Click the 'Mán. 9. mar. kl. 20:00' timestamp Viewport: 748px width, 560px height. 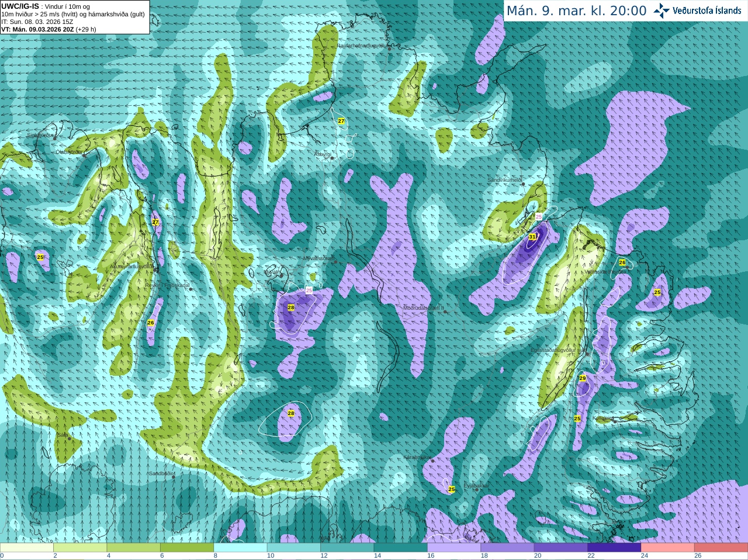(x=576, y=11)
